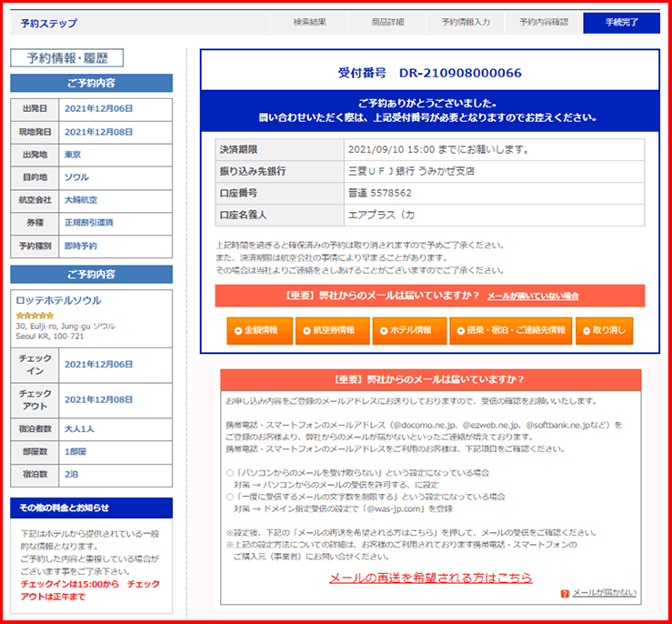Click the hotel five-star rating icons
Screen dimensions: 672x624
(x=35, y=315)
